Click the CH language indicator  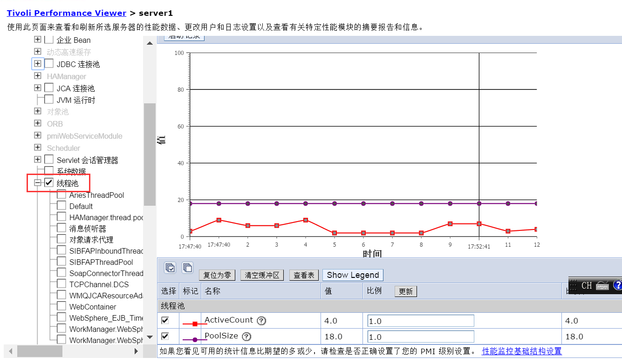[587, 285]
